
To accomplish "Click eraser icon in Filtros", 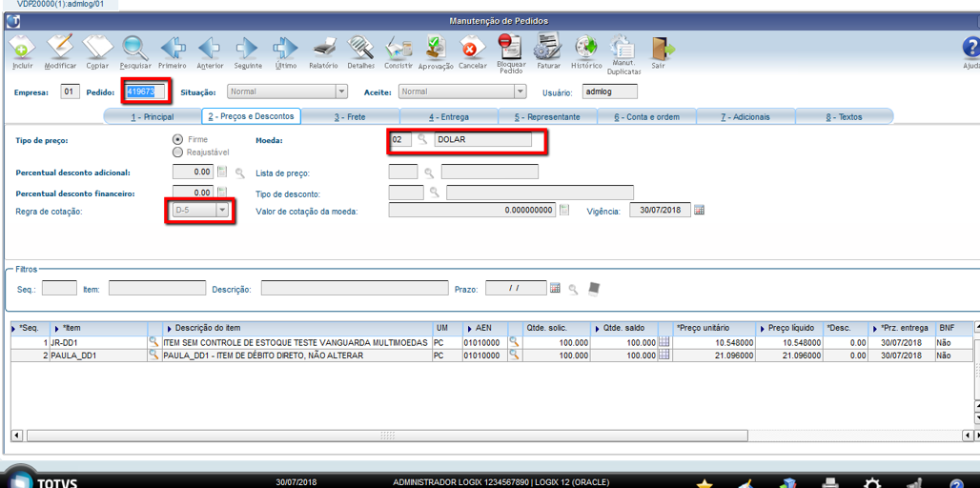I will pos(595,288).
